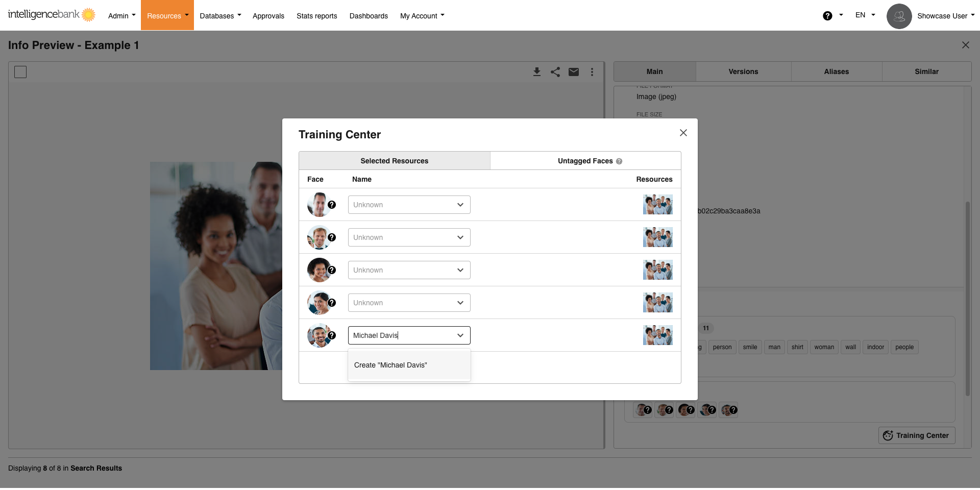The width and height of the screenshot is (980, 490).
Task: Open the Versions tab
Action: click(743, 71)
